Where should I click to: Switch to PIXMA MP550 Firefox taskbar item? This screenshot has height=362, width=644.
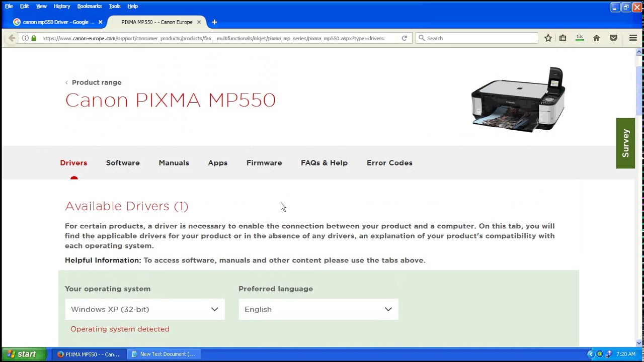click(88, 354)
